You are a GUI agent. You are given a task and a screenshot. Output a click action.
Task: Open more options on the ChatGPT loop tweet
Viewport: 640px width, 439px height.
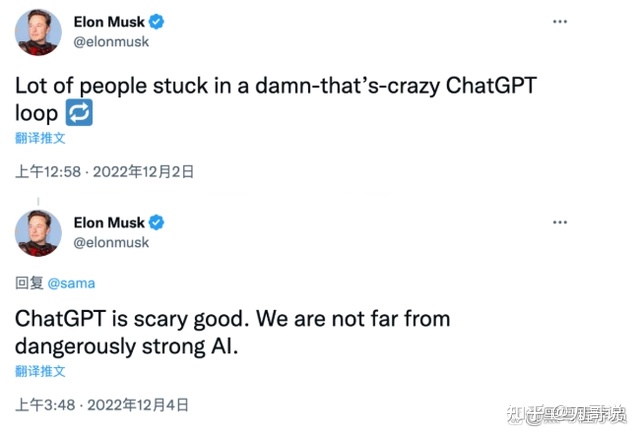click(560, 21)
